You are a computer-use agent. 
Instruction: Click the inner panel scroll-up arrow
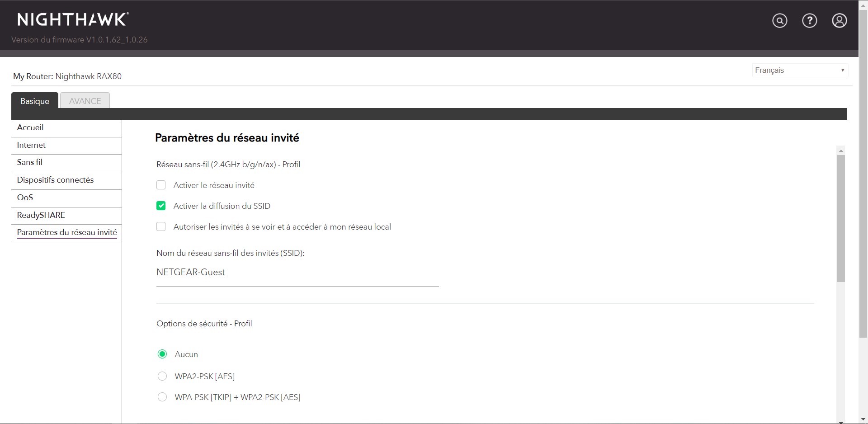pyautogui.click(x=841, y=150)
